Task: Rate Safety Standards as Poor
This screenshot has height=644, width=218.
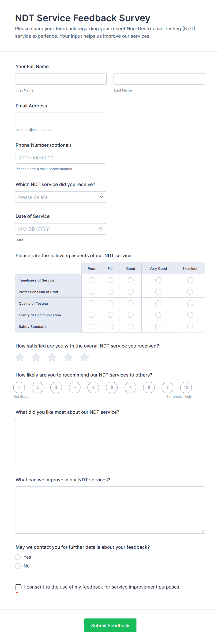Action: tap(92, 326)
